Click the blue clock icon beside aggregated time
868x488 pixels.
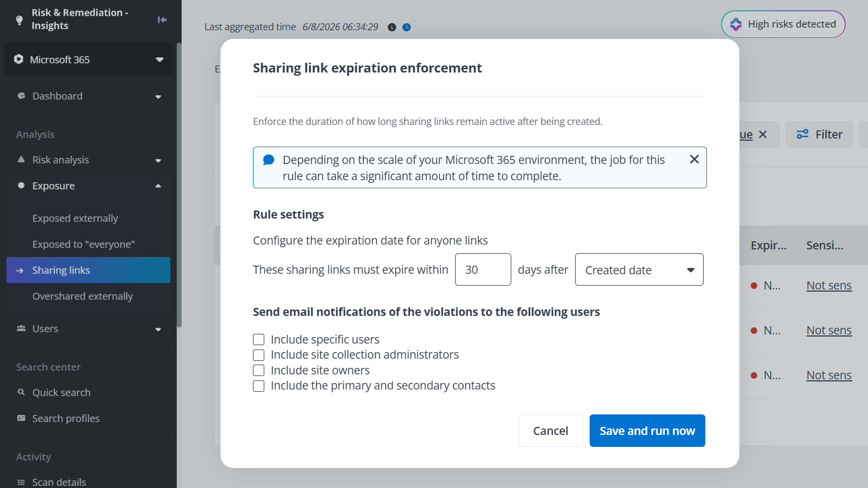point(407,27)
